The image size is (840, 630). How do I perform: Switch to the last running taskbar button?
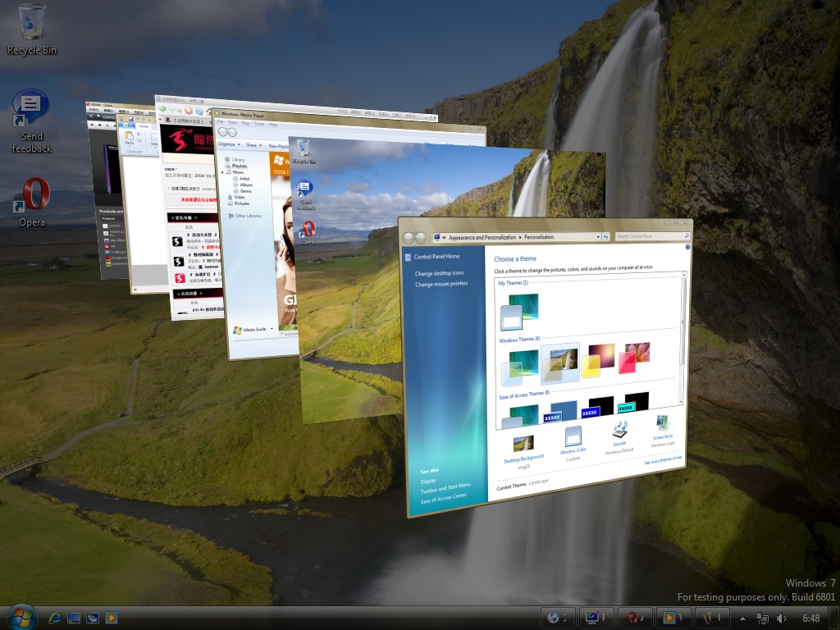coord(713,618)
